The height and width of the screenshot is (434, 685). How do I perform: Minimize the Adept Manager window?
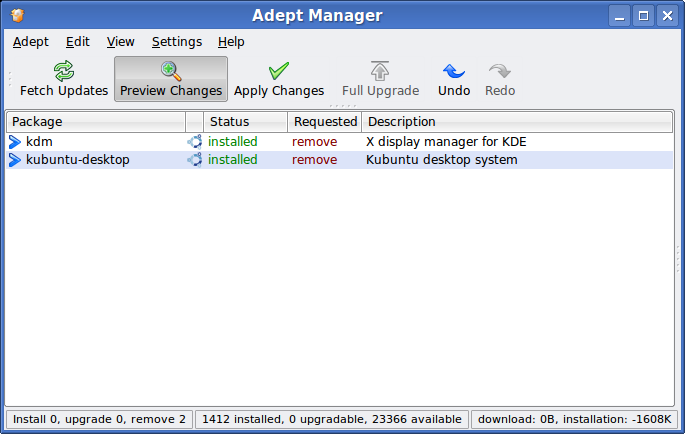[x=619, y=16]
